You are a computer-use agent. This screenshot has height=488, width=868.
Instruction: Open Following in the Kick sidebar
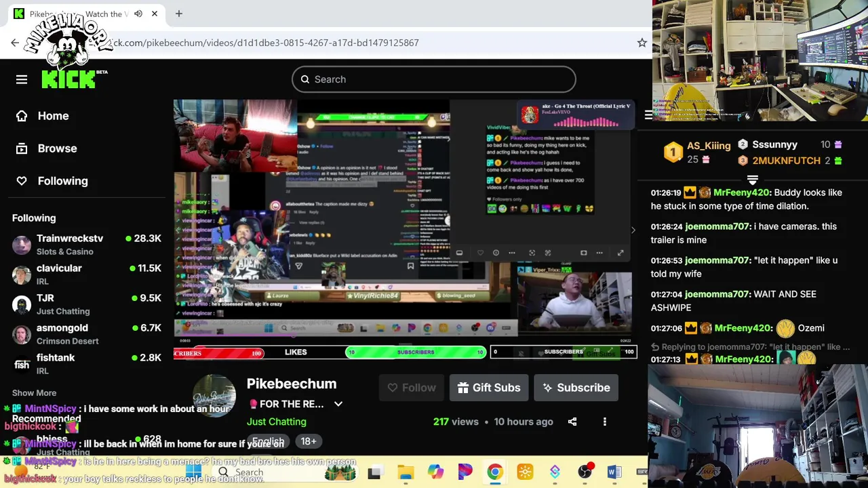pos(62,181)
